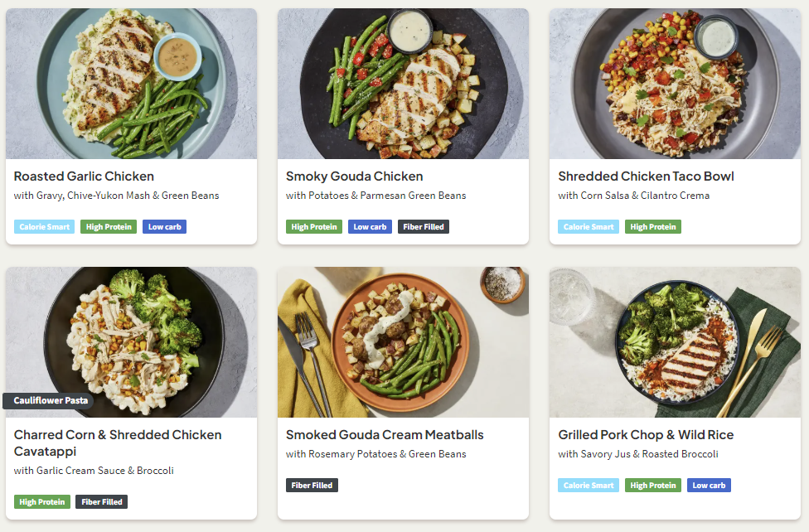Click the Smoked Gouda Cream Meatballs title
809x532 pixels.
coord(385,435)
